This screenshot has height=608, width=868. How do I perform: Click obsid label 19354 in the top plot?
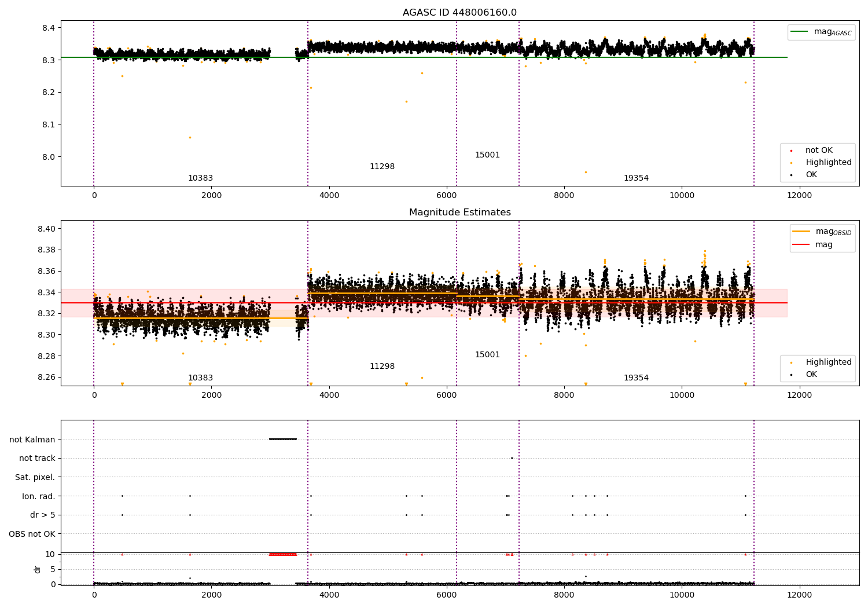636,178
